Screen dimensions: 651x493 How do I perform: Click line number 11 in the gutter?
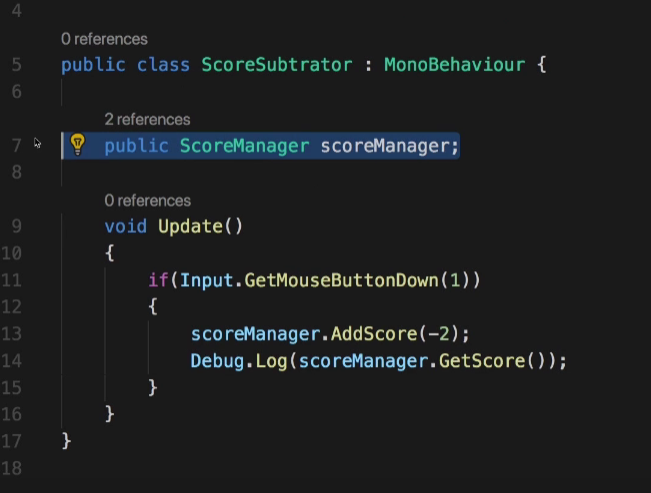[x=11, y=280]
